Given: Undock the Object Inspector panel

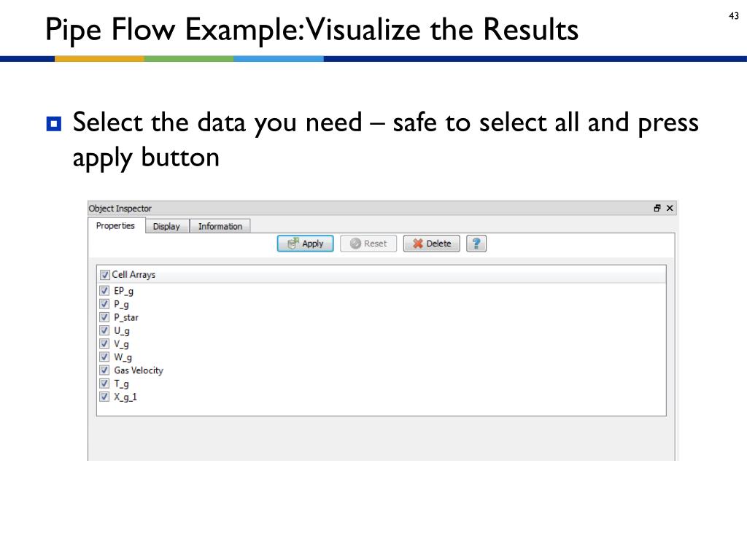Looking at the screenshot, I should click(657, 208).
